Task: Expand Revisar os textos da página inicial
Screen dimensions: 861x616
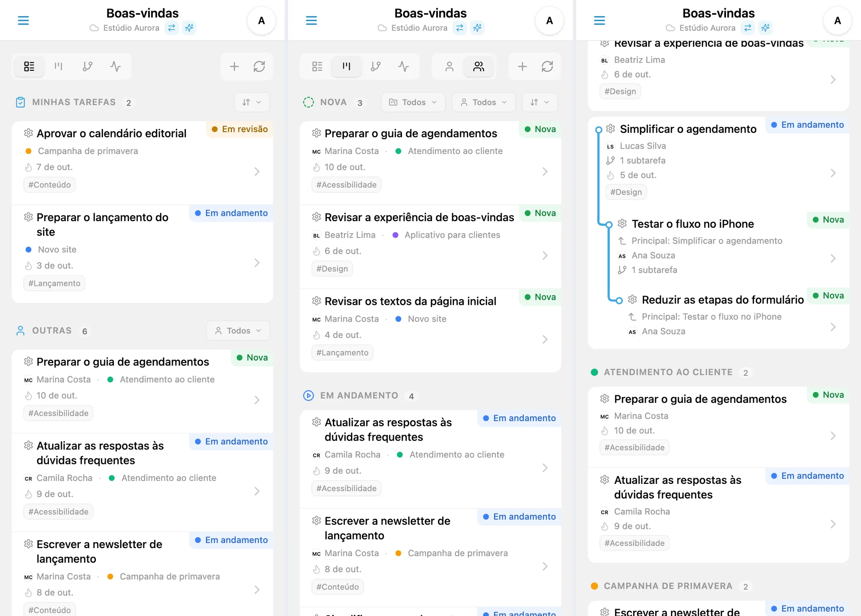Action: [545, 339]
